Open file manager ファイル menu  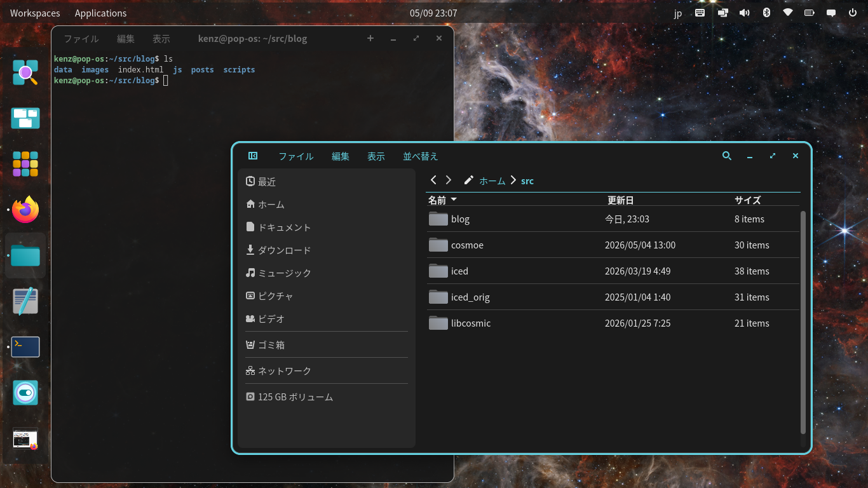296,156
